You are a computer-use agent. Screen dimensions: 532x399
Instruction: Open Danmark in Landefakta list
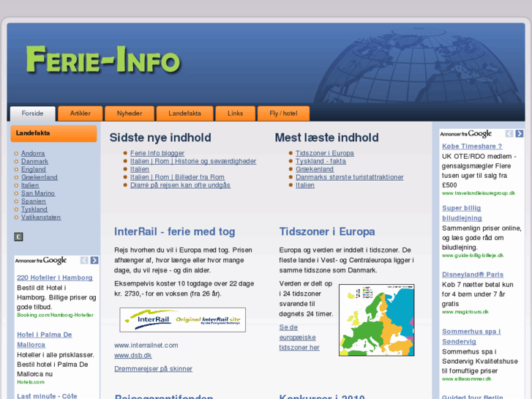coord(34,161)
